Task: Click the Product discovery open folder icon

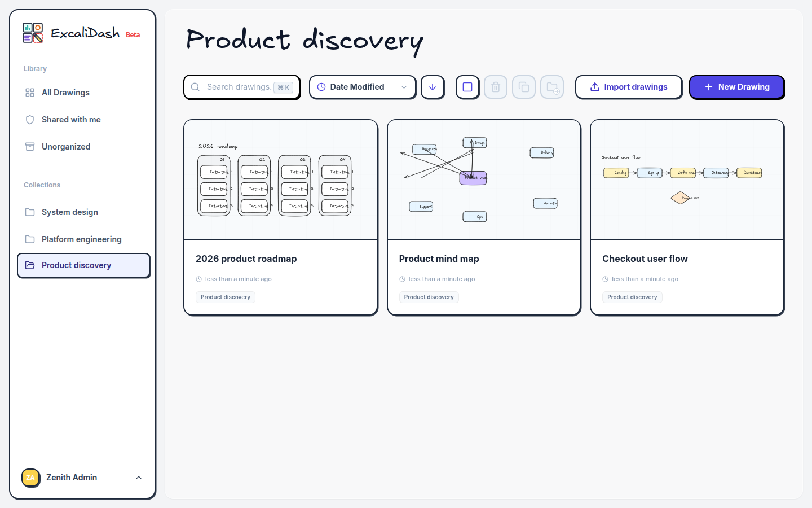Action: point(30,265)
